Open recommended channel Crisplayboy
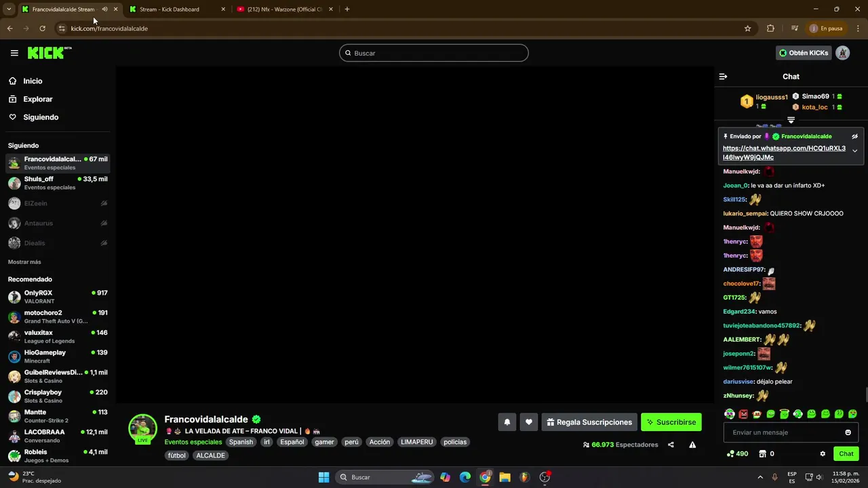The image size is (868, 488). (58, 396)
